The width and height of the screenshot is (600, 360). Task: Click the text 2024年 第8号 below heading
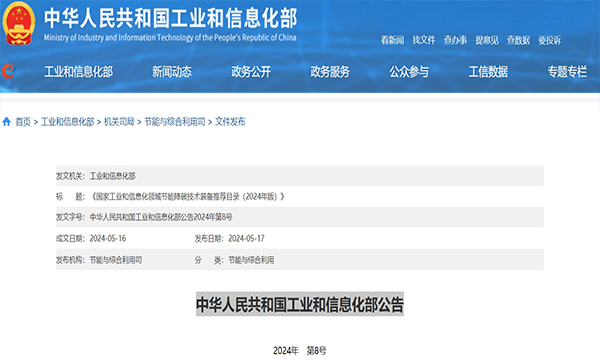tap(300, 350)
